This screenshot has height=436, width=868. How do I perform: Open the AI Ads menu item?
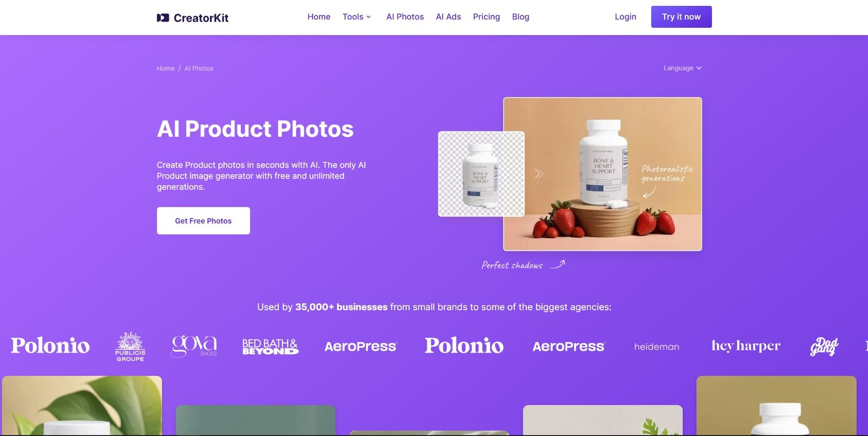[448, 17]
